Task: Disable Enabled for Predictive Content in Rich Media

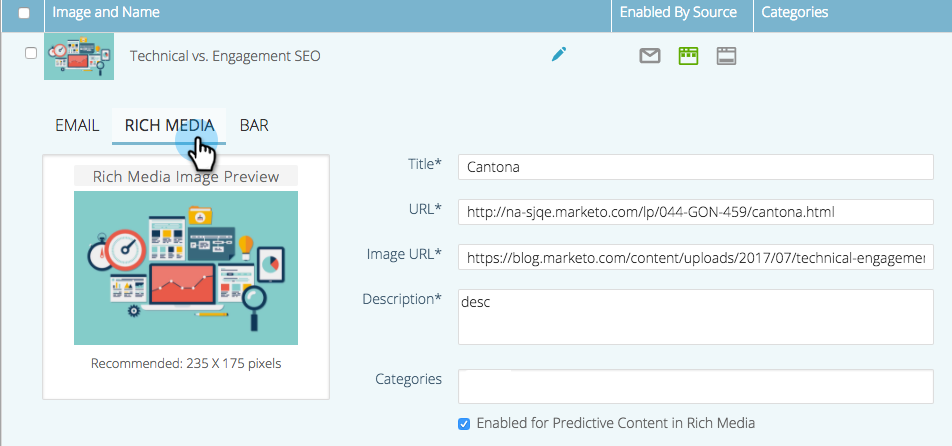Action: click(x=464, y=423)
